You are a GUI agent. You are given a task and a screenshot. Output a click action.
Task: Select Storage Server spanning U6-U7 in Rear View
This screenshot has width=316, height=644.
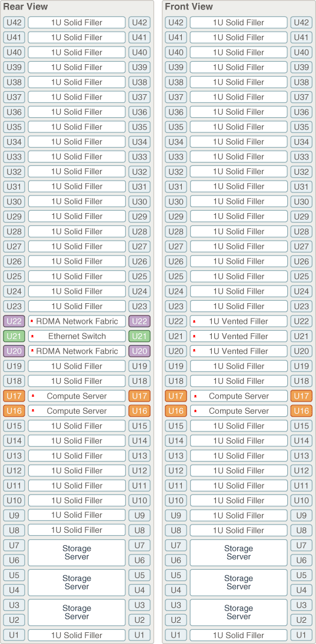click(76, 552)
